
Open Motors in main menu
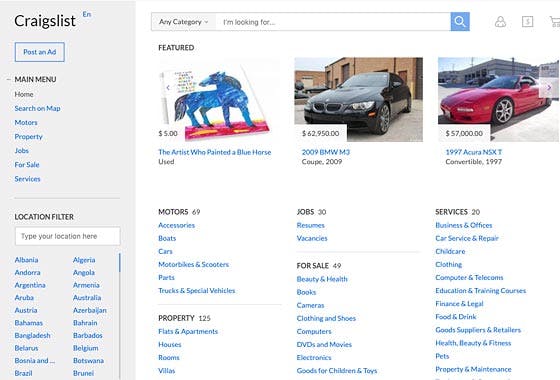[x=26, y=122]
